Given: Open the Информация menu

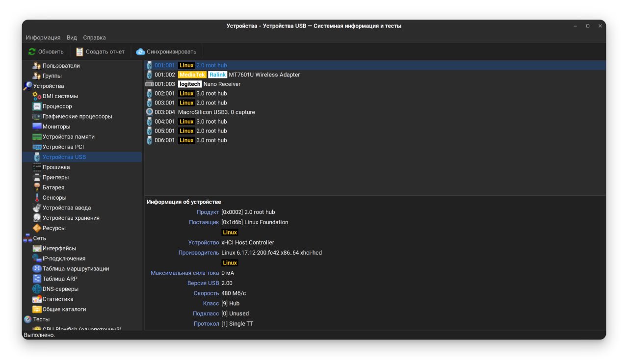Looking at the screenshot, I should click(x=43, y=38).
